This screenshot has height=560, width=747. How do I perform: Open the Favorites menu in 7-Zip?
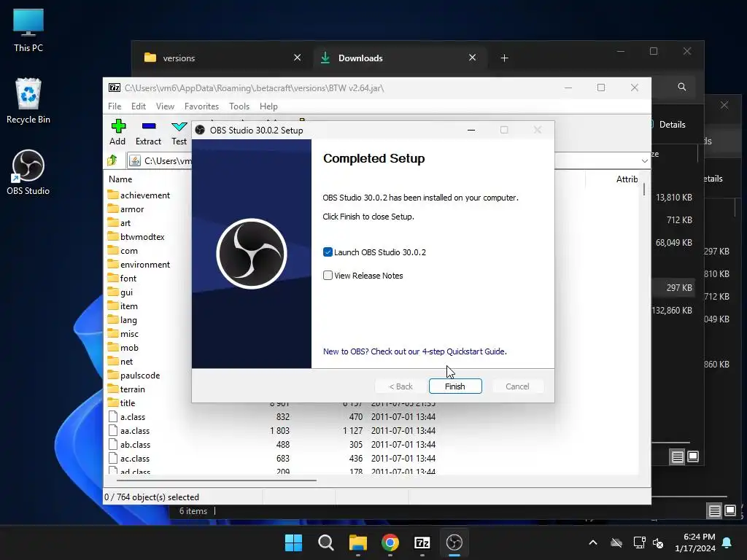201,106
